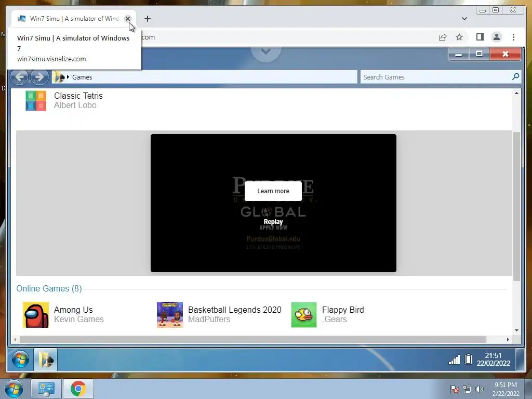This screenshot has width=532, height=399.
Task: Click the Chrome icon on taskbar
Action: point(78,389)
